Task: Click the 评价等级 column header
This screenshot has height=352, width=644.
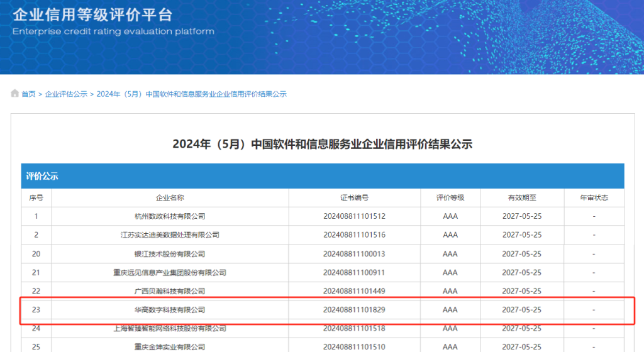Action: point(450,198)
